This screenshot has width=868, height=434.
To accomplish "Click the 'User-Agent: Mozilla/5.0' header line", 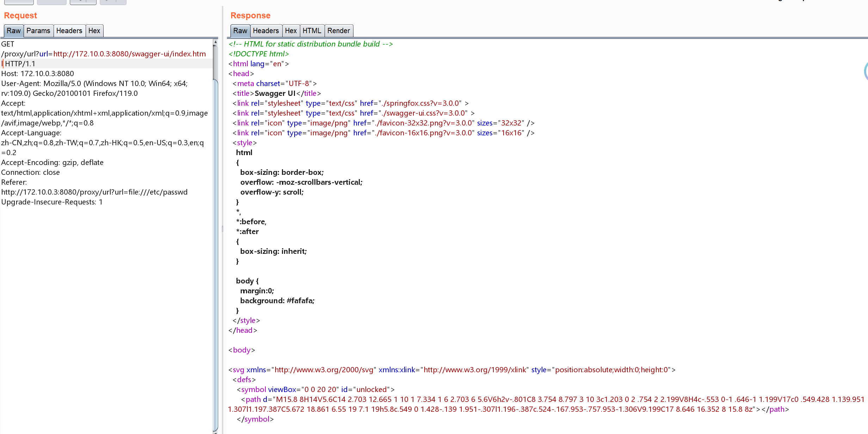I will tap(94, 84).
